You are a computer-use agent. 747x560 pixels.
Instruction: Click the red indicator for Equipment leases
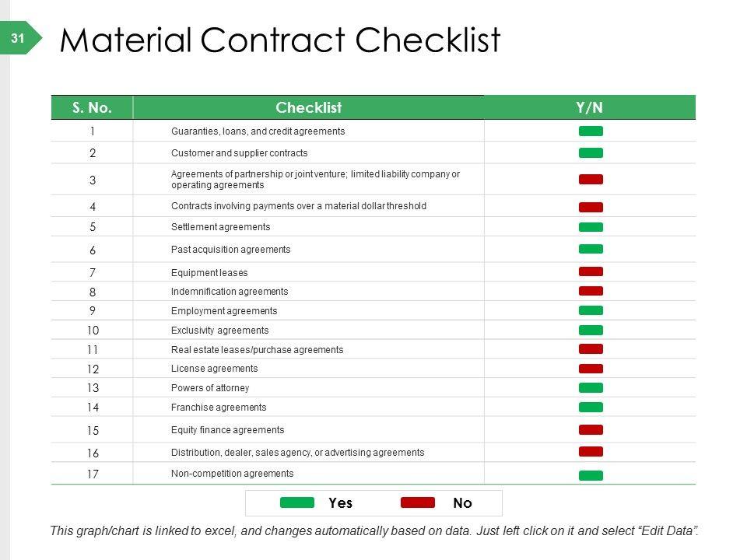(x=591, y=271)
